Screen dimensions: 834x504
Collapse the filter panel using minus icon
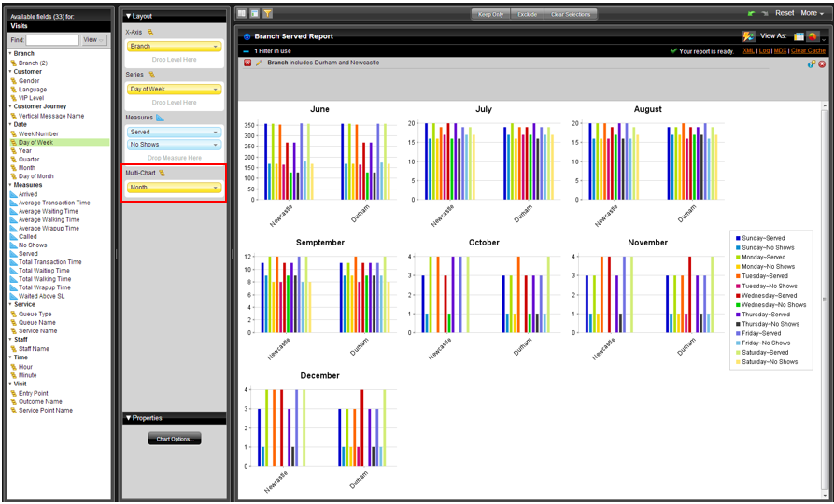tap(246, 50)
